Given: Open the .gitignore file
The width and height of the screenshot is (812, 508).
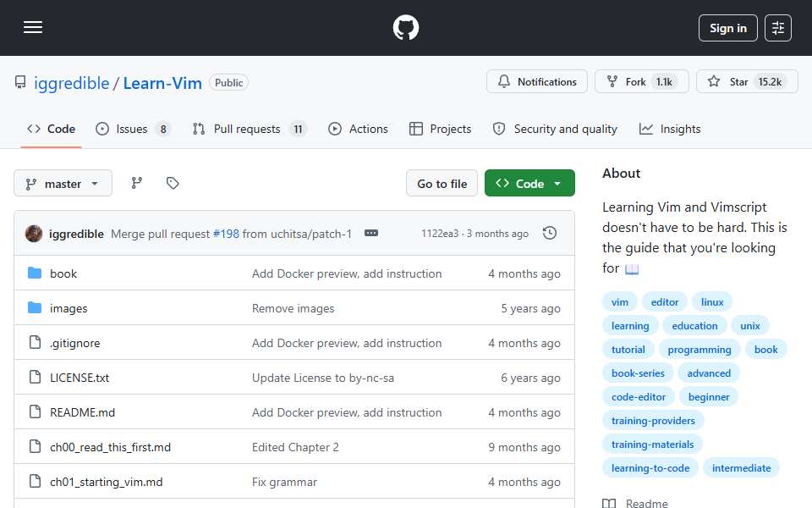Looking at the screenshot, I should click(x=74, y=343).
